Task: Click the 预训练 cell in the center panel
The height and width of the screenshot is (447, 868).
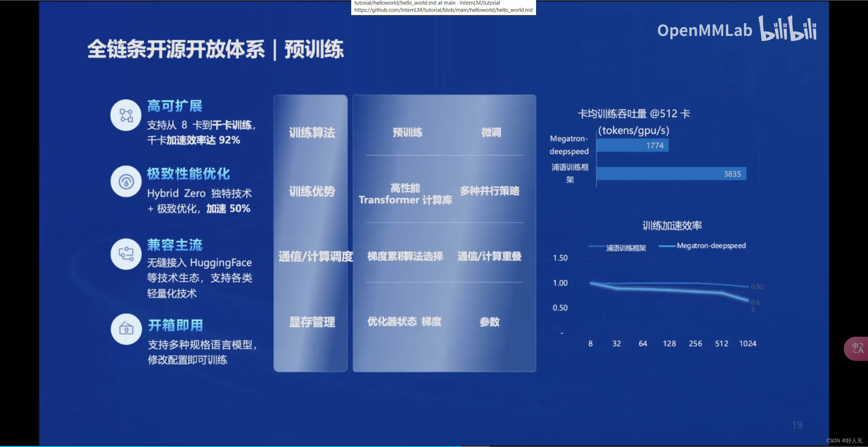Action: pos(408,132)
